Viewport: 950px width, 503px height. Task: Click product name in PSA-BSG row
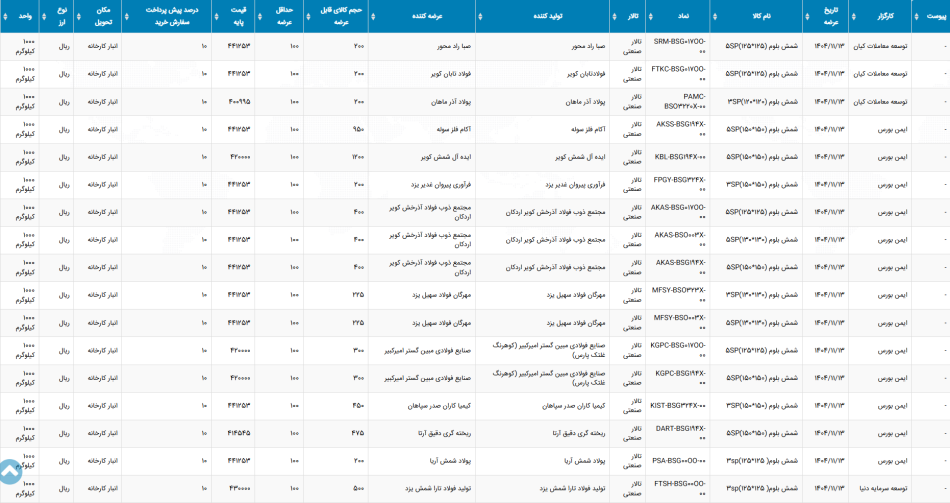762,461
